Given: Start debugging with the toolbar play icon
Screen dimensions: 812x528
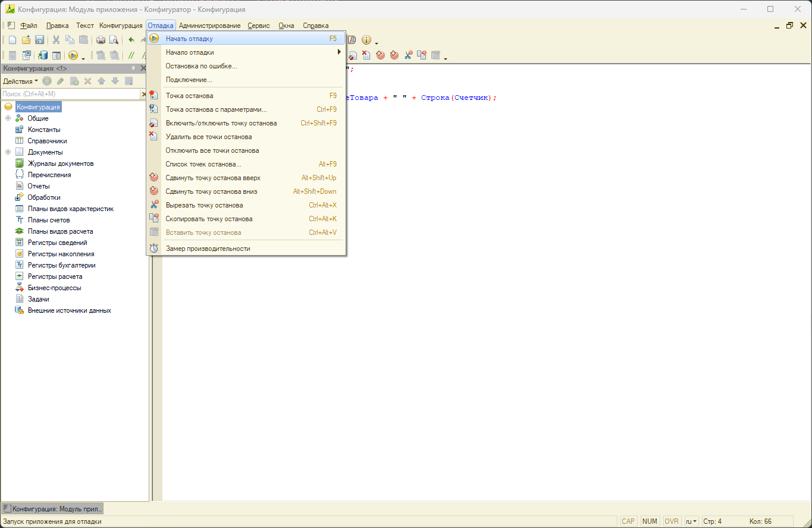Looking at the screenshot, I should click(73, 55).
